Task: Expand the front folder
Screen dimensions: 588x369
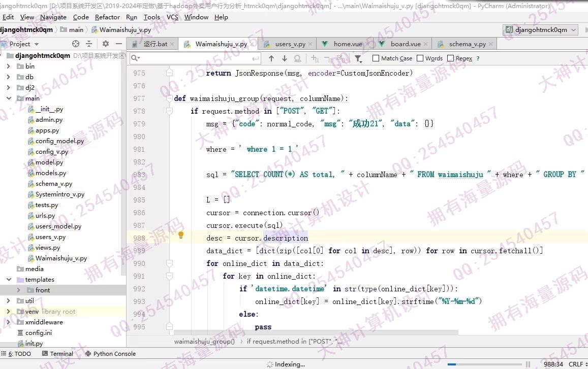Action: pyautogui.click(x=19, y=290)
